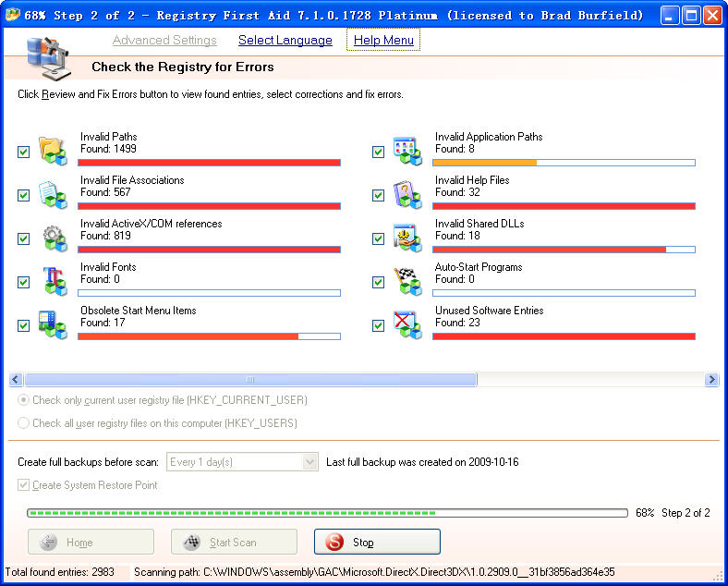The image size is (728, 586).
Task: Click the Invalid Help Files icon
Action: [407, 194]
